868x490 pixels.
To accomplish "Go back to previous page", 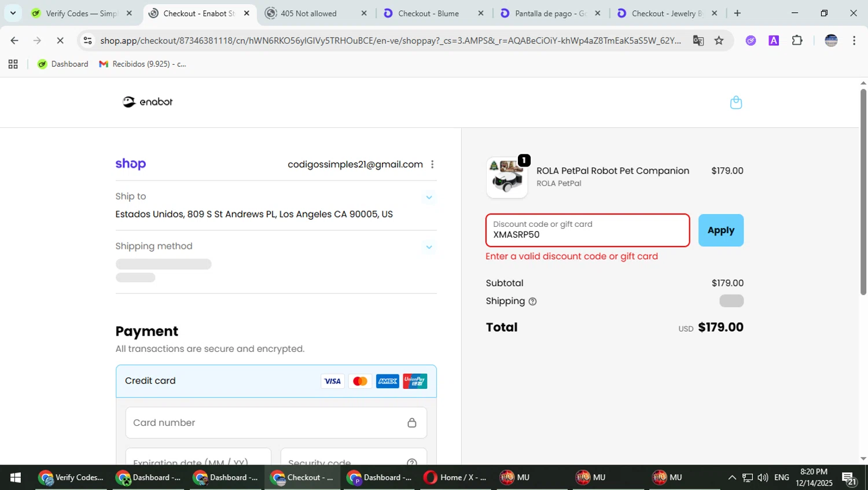I will [14, 40].
